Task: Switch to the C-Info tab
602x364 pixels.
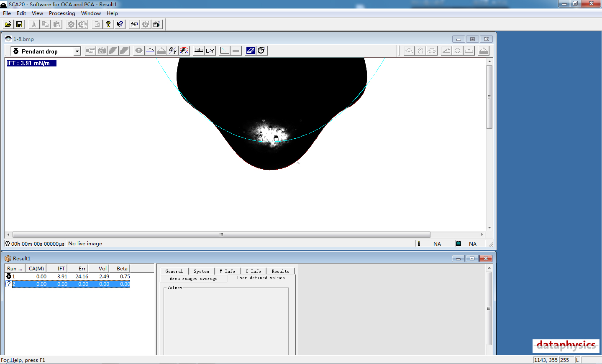Action: 253,271
